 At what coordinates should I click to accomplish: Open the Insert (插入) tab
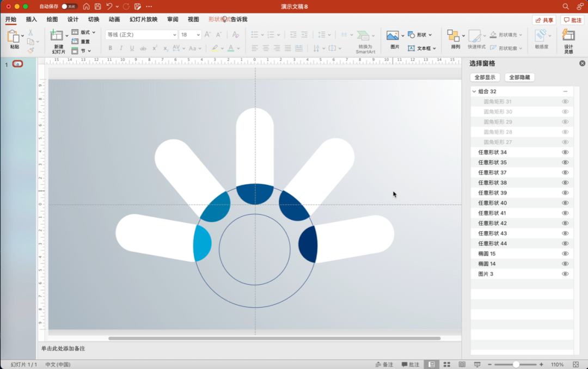[32, 20]
